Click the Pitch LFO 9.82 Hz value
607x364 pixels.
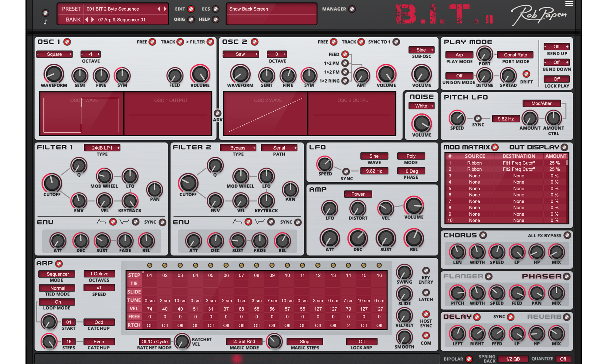click(x=506, y=119)
